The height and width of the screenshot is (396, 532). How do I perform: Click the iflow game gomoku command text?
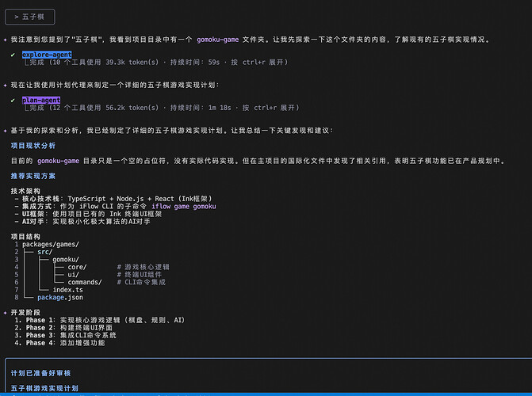pyautogui.click(x=183, y=206)
